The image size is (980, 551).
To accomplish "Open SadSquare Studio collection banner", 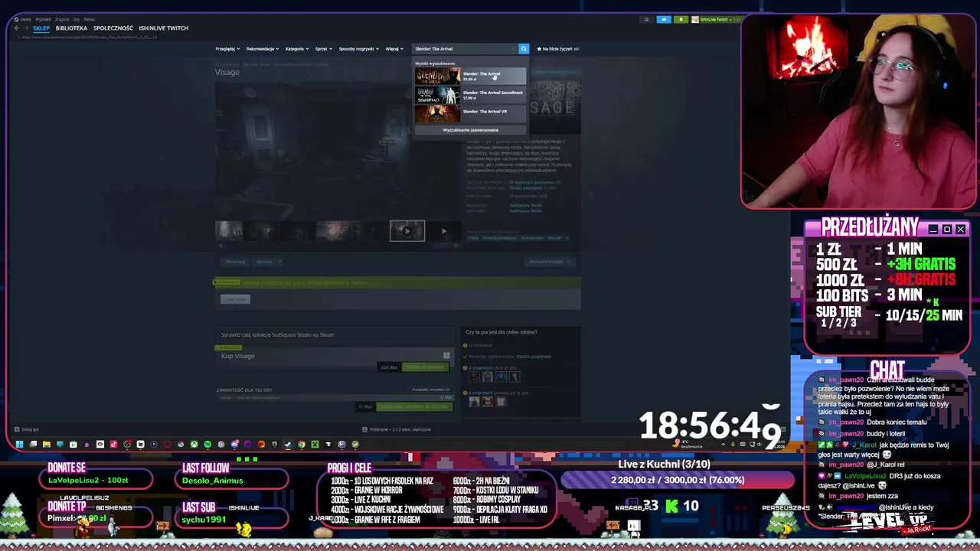I will pos(335,334).
